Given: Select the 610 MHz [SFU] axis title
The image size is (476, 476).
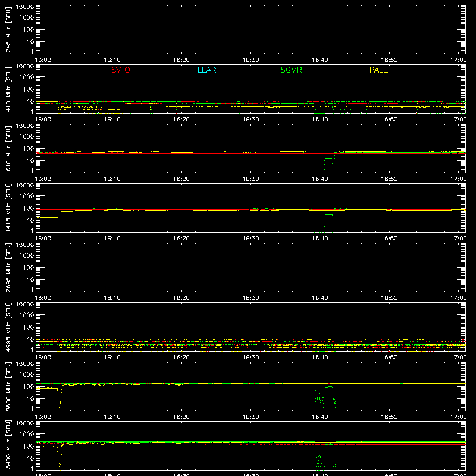Looking at the screenshot, I should pos(8,148).
